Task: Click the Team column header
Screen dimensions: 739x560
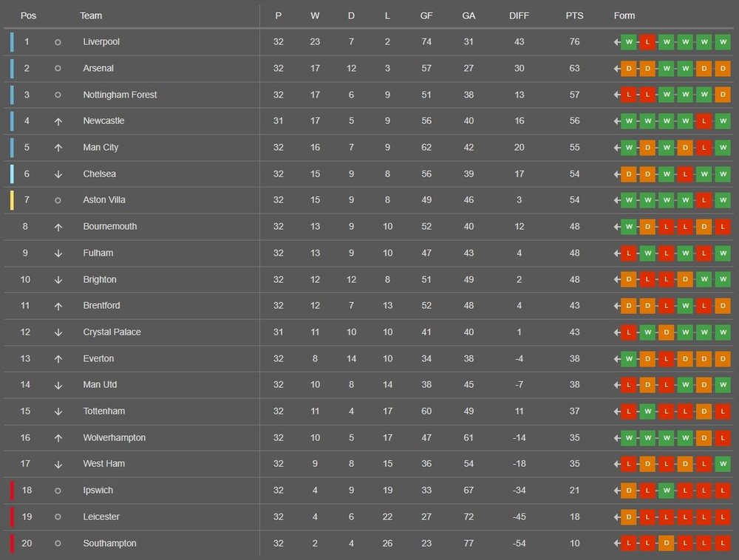Action: 92,16
